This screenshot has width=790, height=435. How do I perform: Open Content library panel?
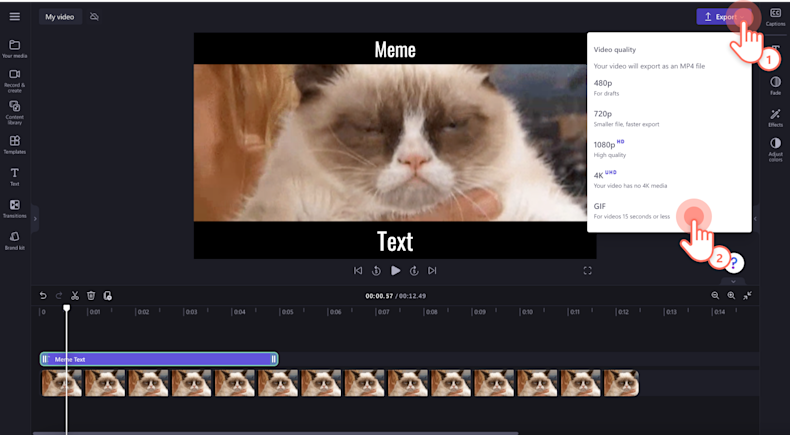15,112
